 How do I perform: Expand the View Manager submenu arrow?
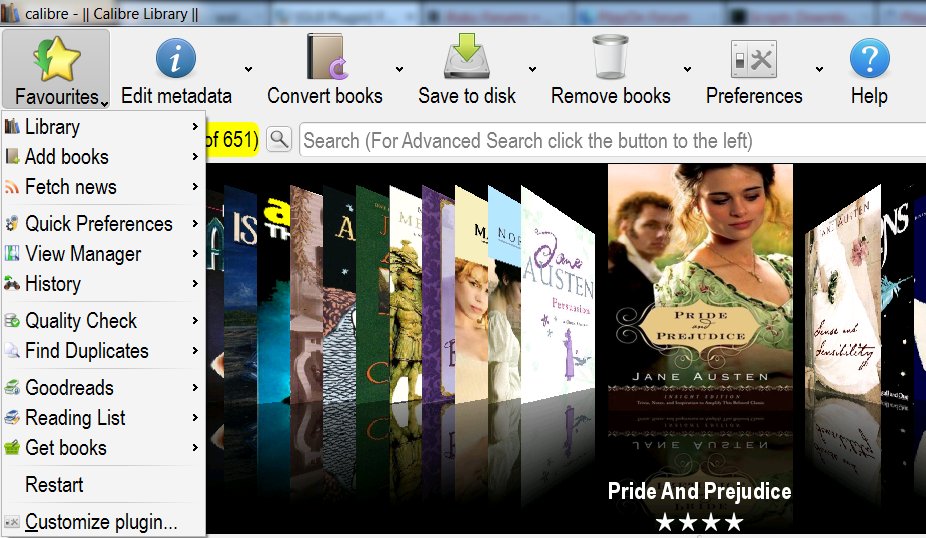195,253
